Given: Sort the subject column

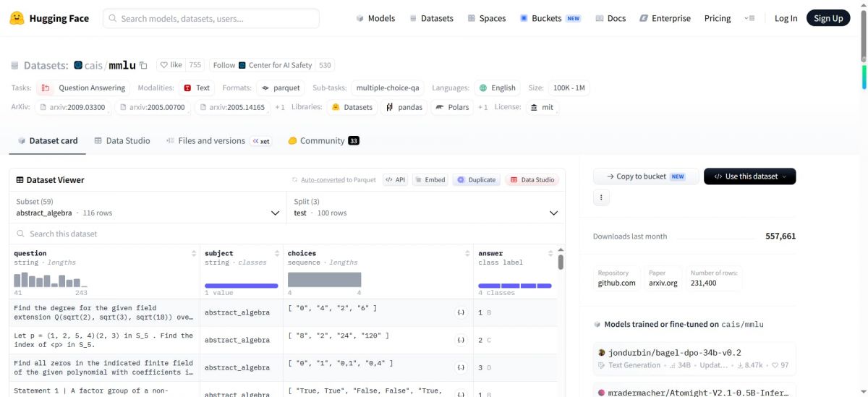Looking at the screenshot, I should 276,254.
